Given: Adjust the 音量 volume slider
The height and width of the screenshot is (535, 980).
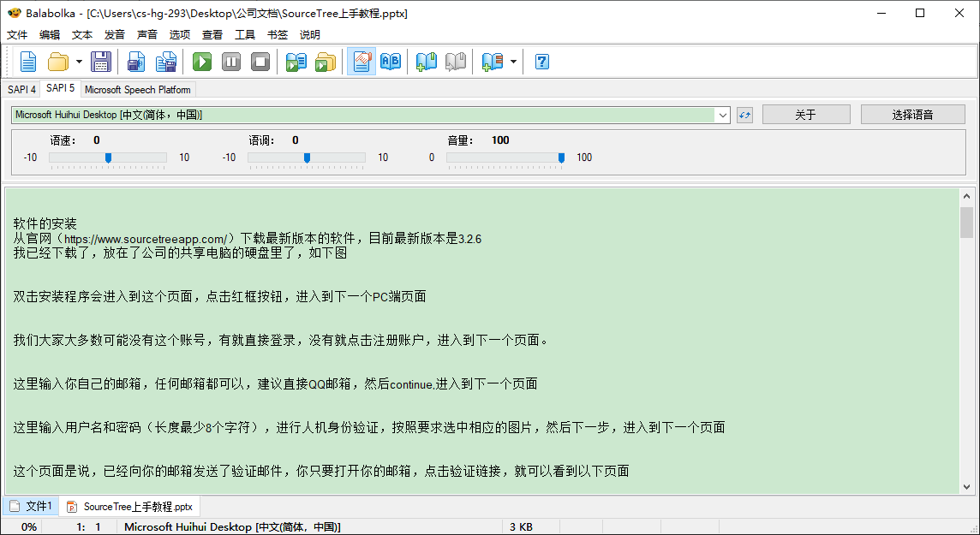Looking at the screenshot, I should pyautogui.click(x=505, y=158).
